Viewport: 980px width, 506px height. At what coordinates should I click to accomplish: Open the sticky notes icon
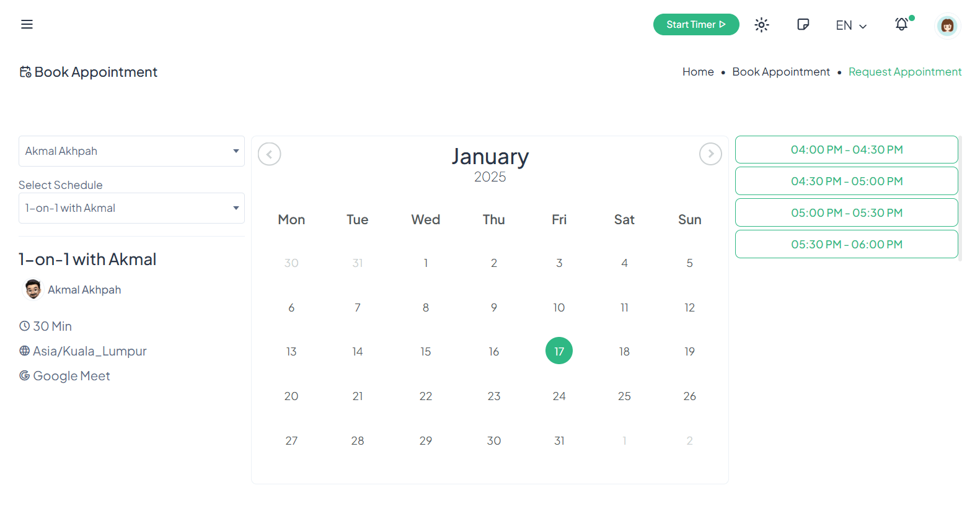pos(803,25)
